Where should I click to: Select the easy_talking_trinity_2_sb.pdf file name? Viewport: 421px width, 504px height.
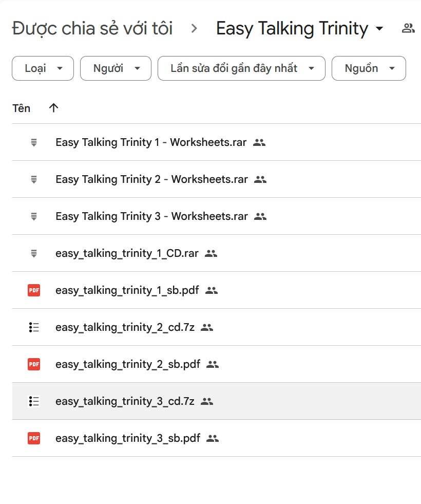pyautogui.click(x=128, y=364)
